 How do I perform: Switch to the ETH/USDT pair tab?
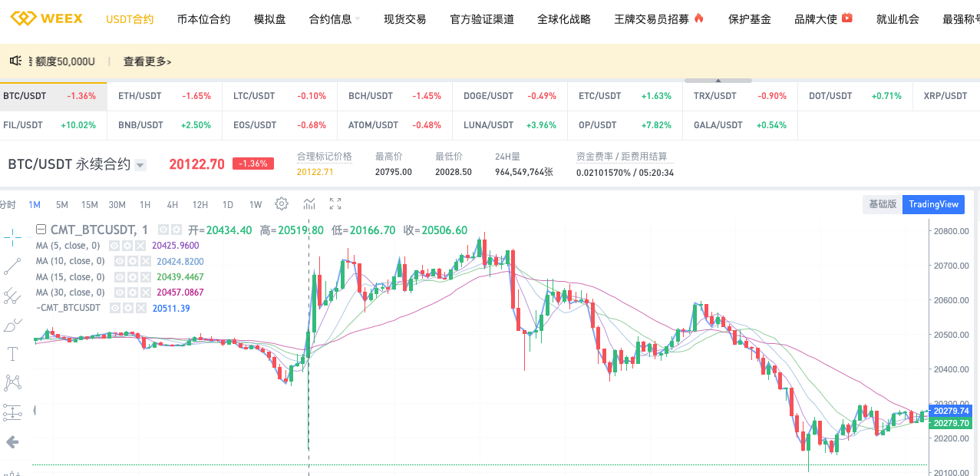pos(140,95)
